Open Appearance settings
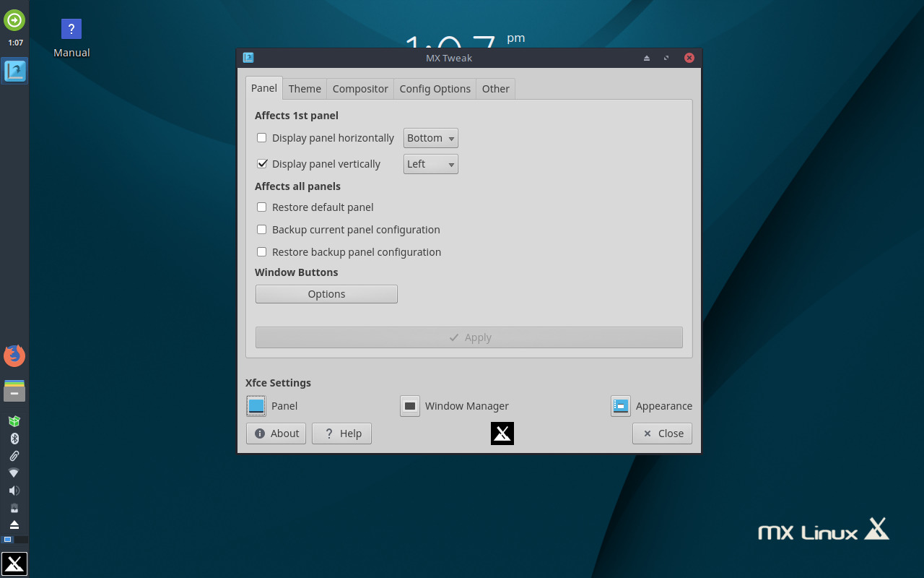Screen dimensions: 924x578 click(620, 405)
